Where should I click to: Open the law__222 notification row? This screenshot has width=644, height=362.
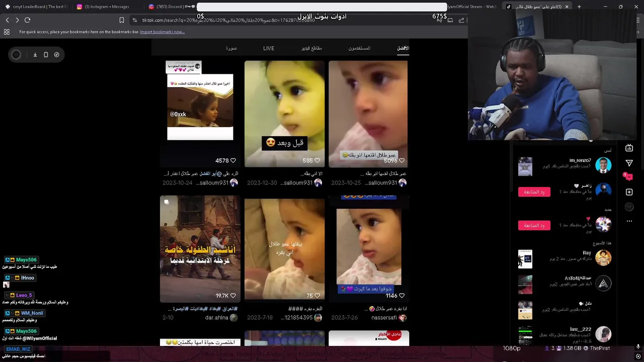click(565, 334)
